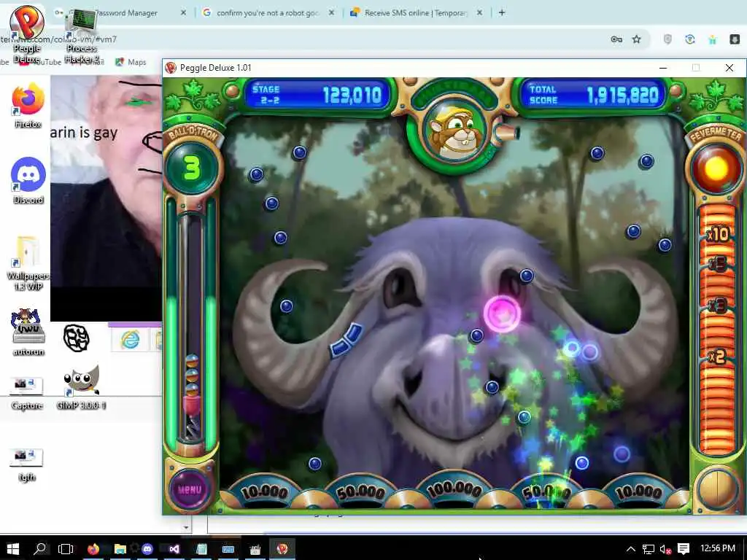Open the Process Hacker 2 desktop icon

tap(82, 37)
